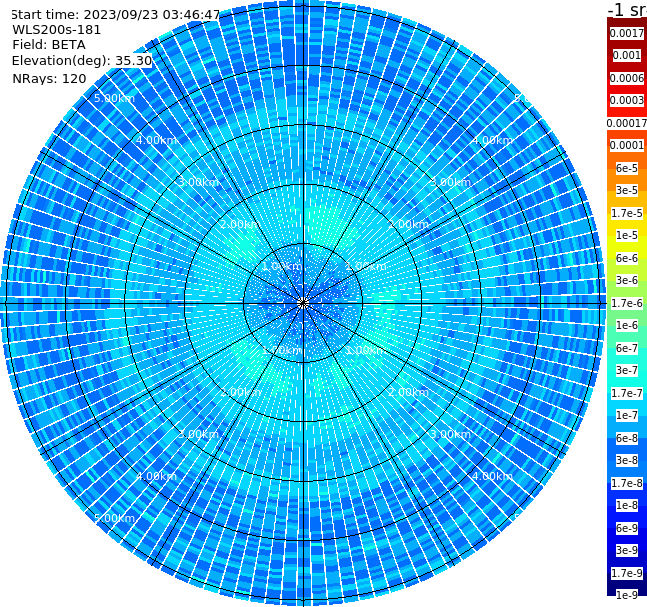Image resolution: width=647 pixels, height=607 pixels.
Task: Click the Field: BETA label
Action: [49, 45]
